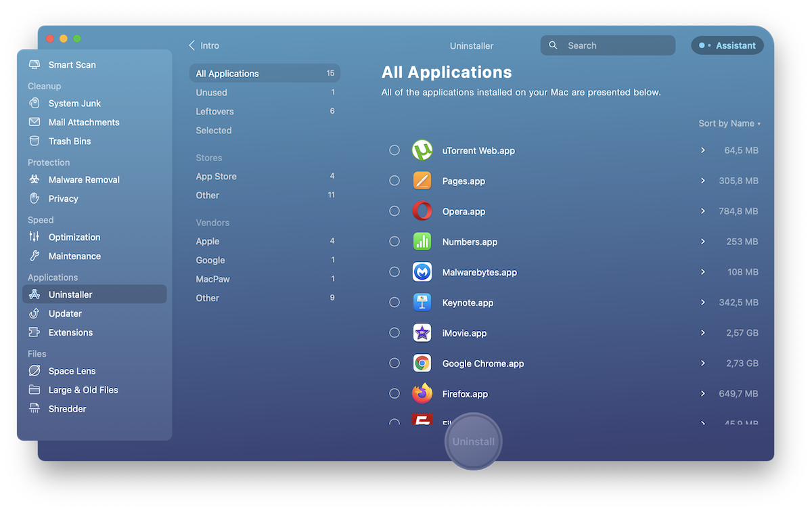
Task: Mark Opera.app for removal
Action: click(x=394, y=211)
